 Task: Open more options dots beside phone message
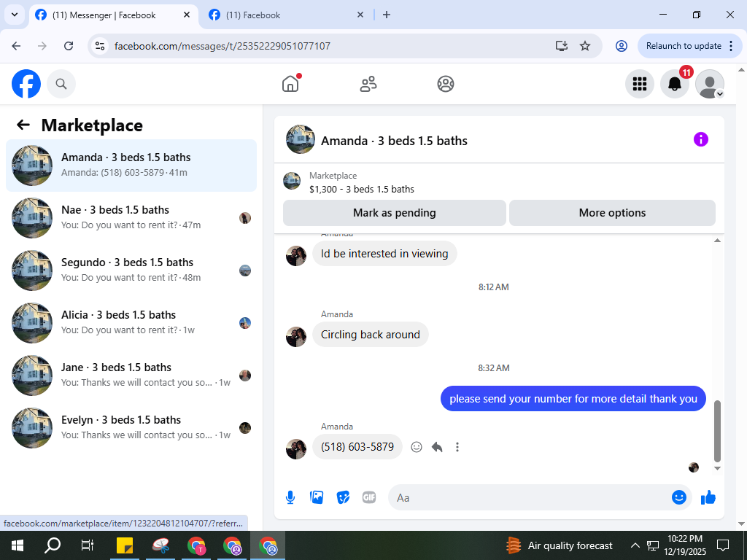457,447
